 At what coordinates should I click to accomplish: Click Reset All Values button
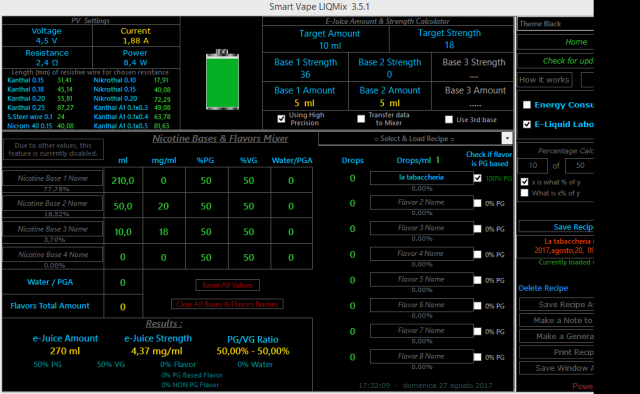tap(227, 285)
